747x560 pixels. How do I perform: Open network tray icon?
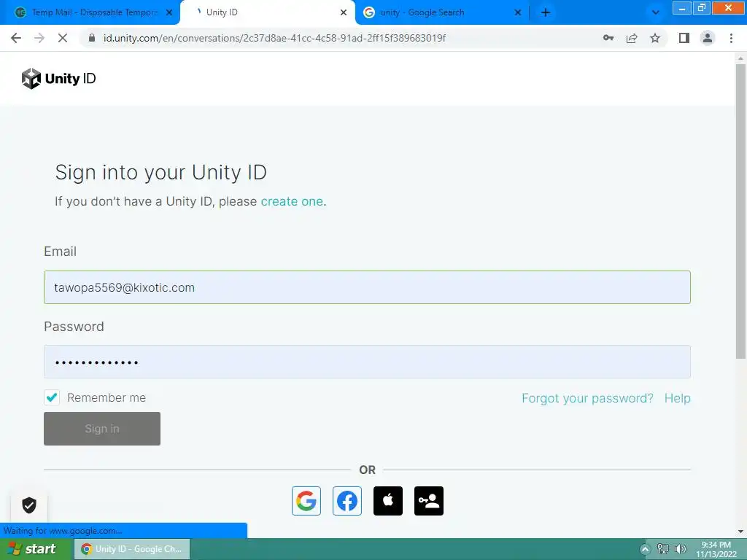pos(662,549)
